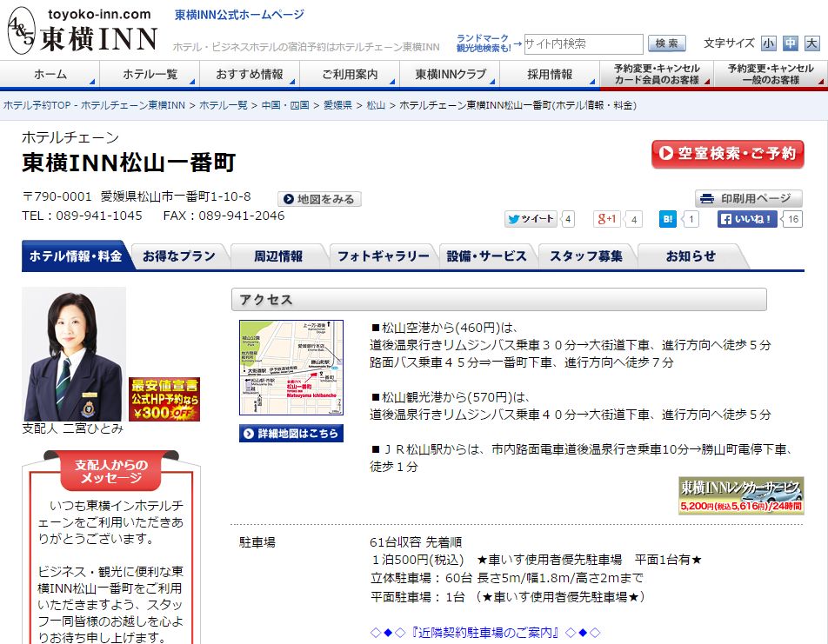This screenshot has height=644, width=828.
Task: Switch to the 周辺情報 tab
Action: pyautogui.click(x=278, y=256)
